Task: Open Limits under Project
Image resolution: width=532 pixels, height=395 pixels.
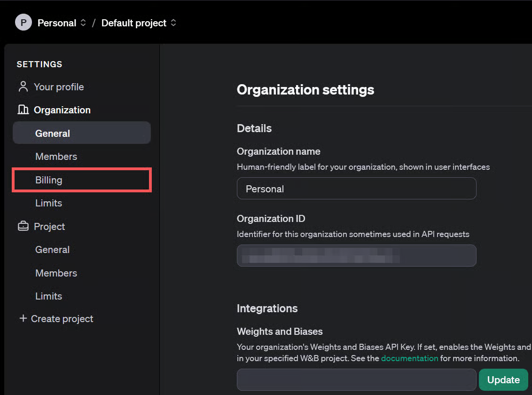Action: click(49, 296)
